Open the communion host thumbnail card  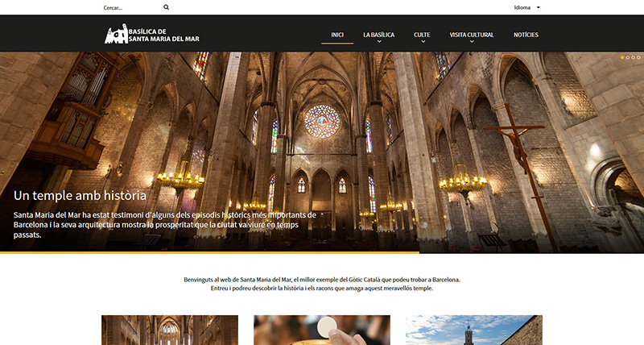tap(322, 330)
